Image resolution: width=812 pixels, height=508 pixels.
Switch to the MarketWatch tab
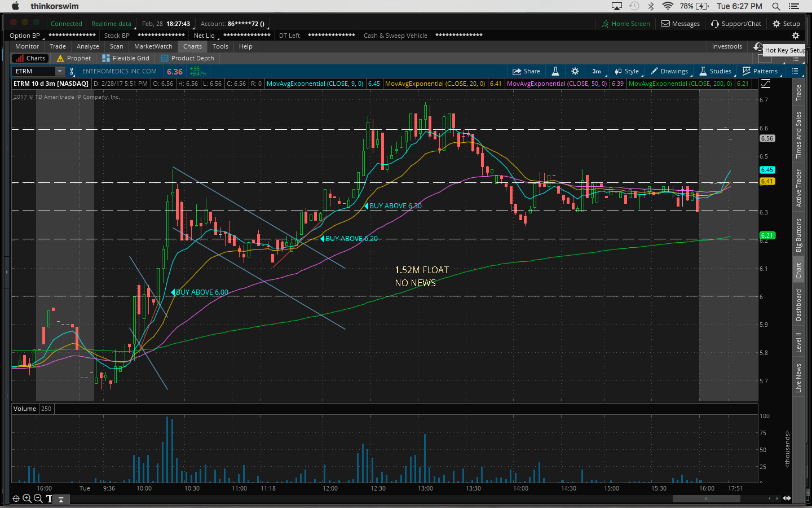coord(153,46)
